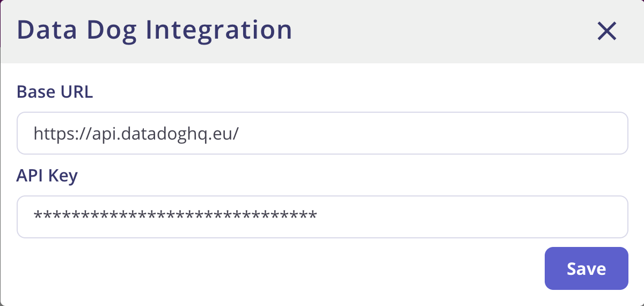Image resolution: width=644 pixels, height=306 pixels.
Task: Click the Base URL label
Action: tap(55, 92)
